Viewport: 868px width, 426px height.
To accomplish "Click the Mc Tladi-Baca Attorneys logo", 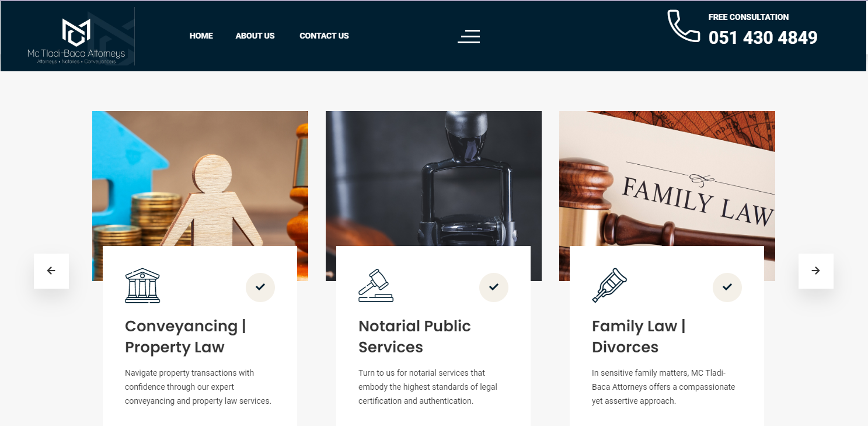I will [x=76, y=41].
